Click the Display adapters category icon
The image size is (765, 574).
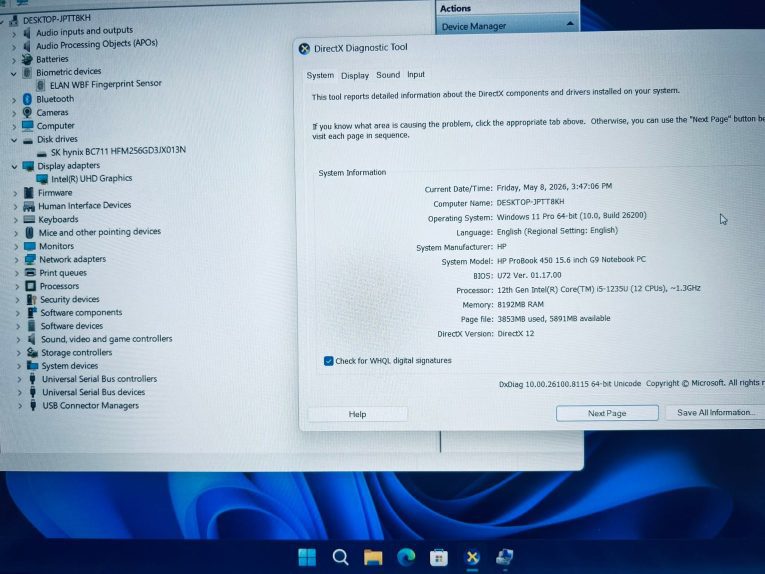tap(28, 166)
